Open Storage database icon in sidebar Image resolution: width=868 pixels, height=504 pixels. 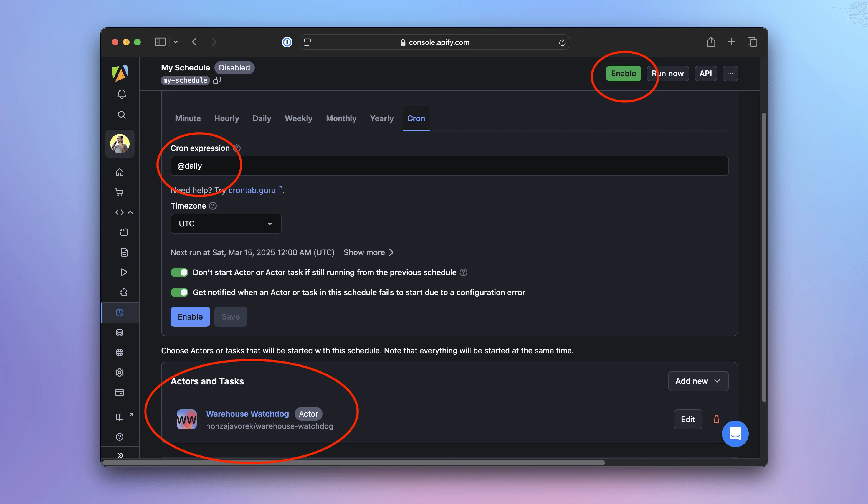coord(120,332)
